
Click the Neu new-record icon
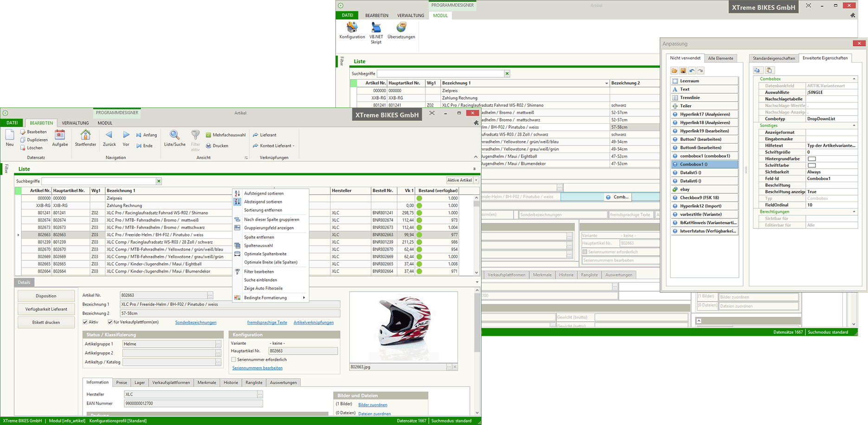coord(10,135)
